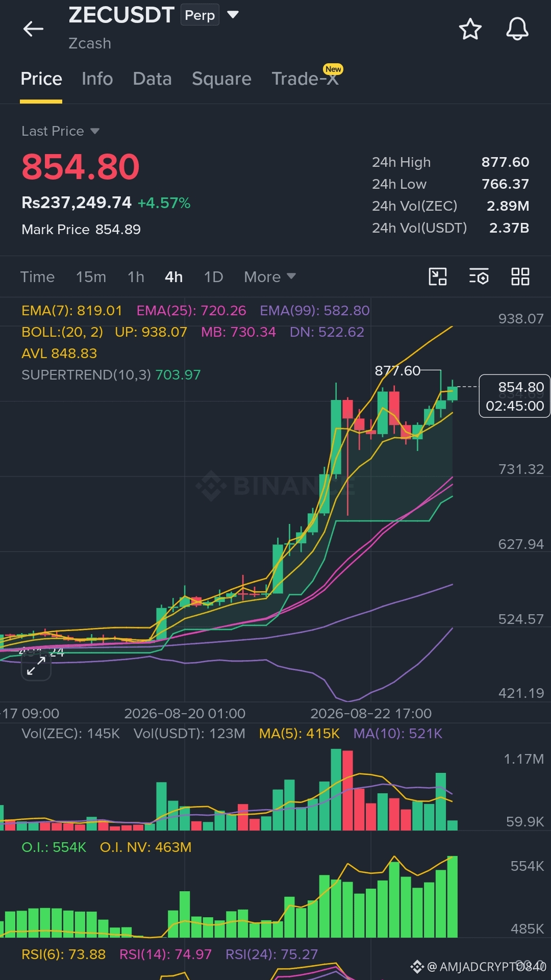Tap the EMA(7): 819.01 indicator label

72,310
